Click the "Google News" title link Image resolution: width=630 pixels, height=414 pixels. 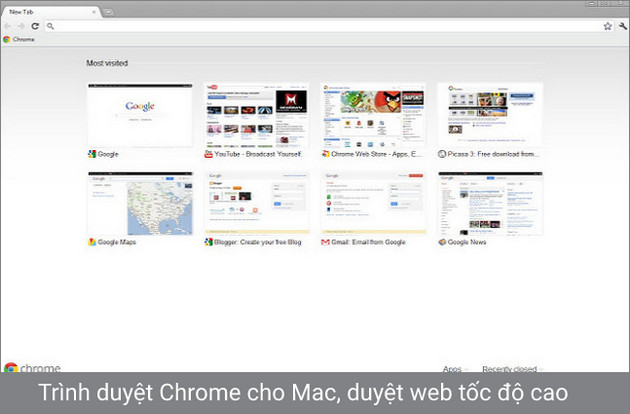467,242
